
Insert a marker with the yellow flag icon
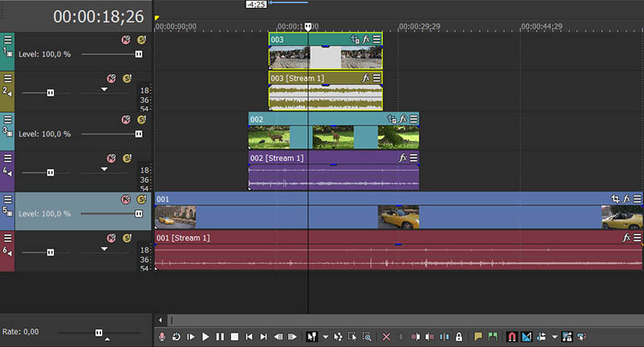[477, 337]
